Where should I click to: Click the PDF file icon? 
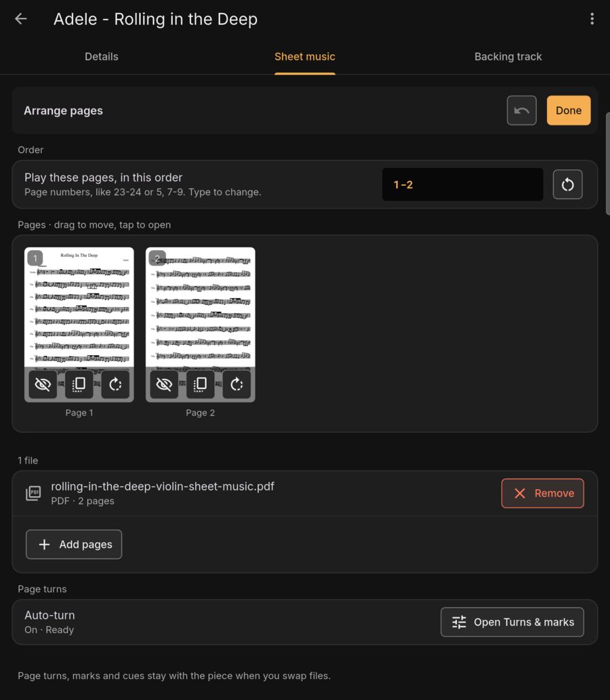pyautogui.click(x=33, y=493)
